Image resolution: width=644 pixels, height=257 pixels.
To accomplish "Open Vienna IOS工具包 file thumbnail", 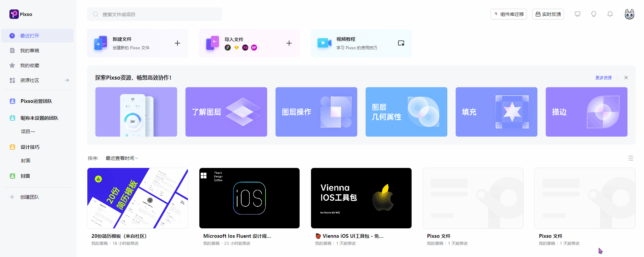I will click(361, 198).
